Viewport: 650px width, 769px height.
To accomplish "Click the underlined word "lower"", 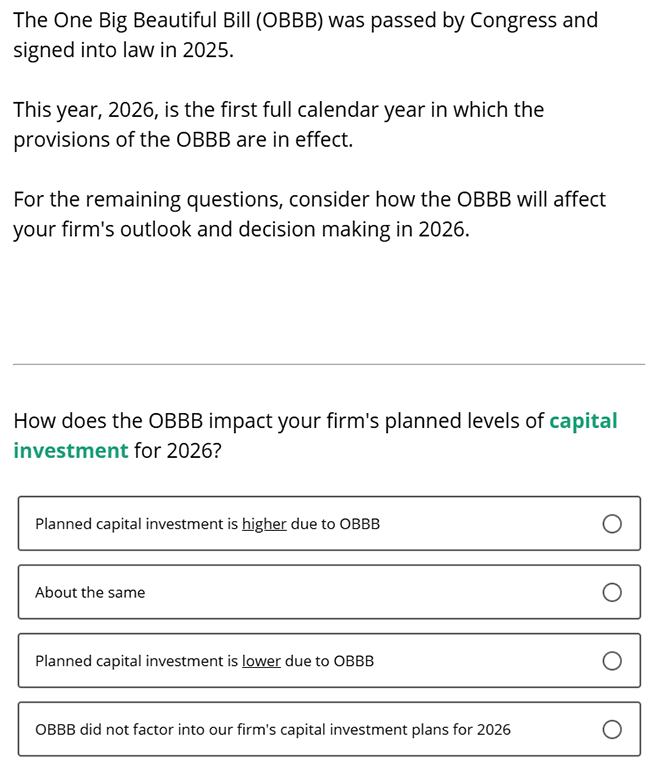I will (x=261, y=661).
